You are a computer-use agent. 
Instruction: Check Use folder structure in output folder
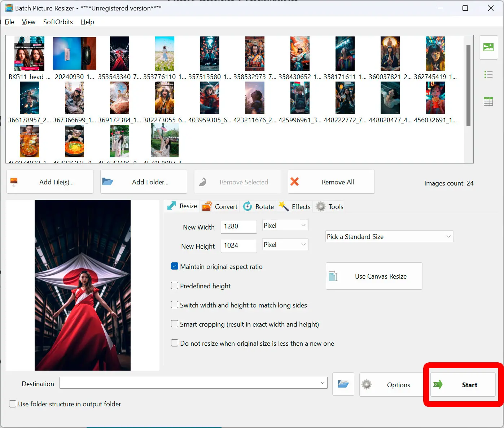[x=13, y=404]
